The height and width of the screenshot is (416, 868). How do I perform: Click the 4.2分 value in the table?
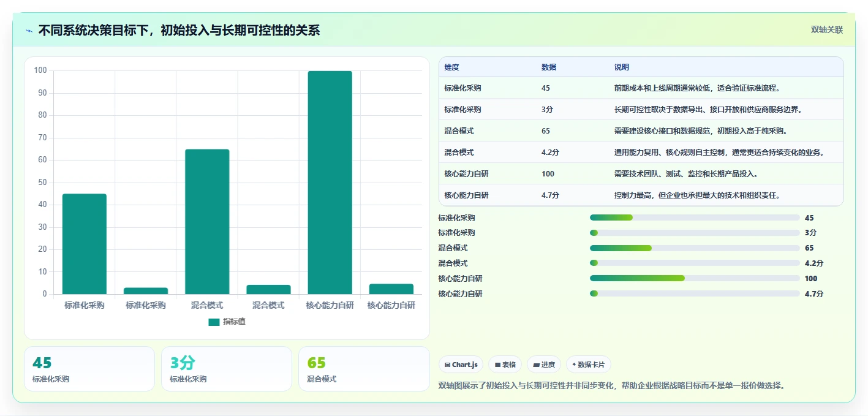(550, 153)
